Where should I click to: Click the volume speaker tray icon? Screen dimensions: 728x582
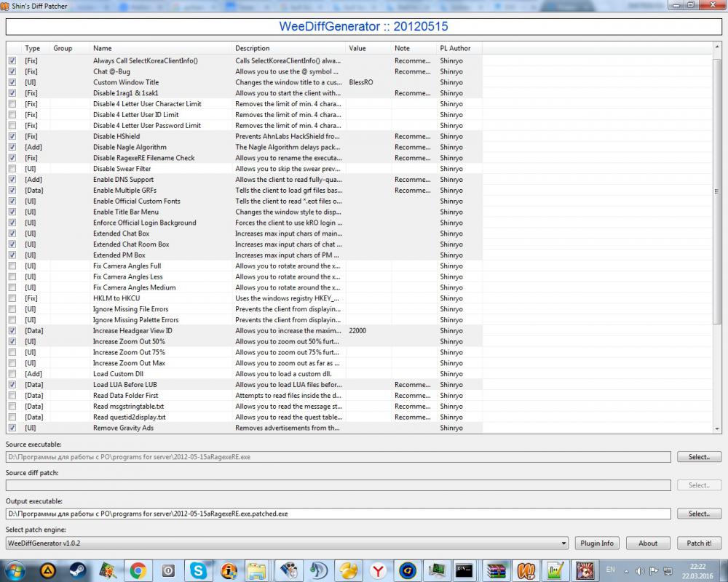[638, 570]
